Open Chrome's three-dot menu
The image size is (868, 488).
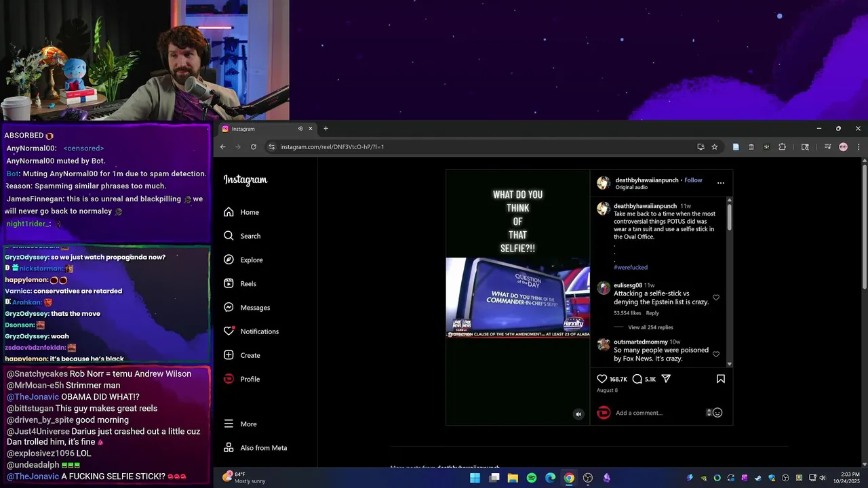click(859, 146)
